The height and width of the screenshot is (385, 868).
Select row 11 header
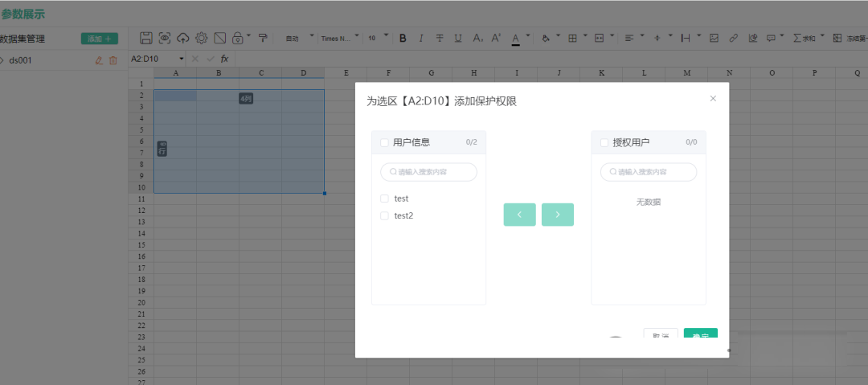pyautogui.click(x=141, y=199)
